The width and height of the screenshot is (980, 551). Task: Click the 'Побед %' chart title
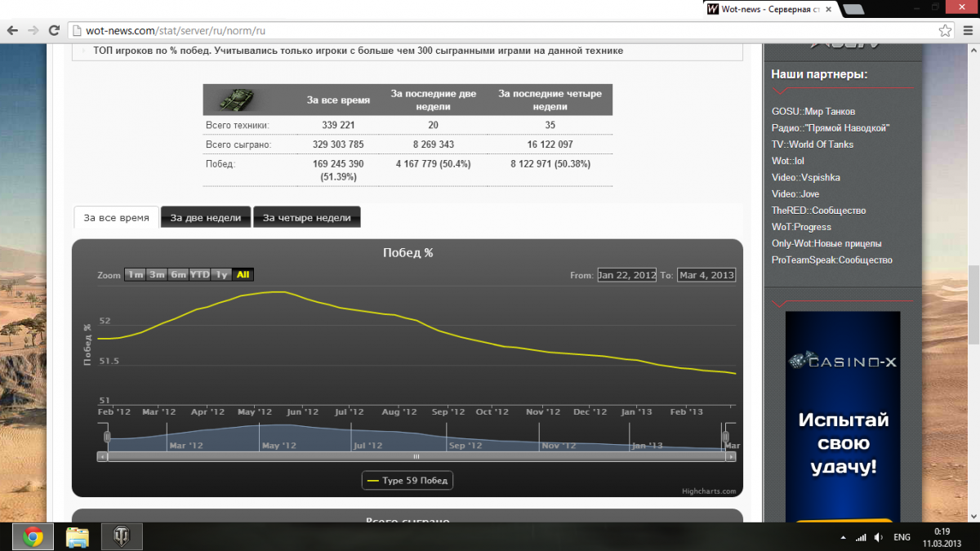(408, 253)
